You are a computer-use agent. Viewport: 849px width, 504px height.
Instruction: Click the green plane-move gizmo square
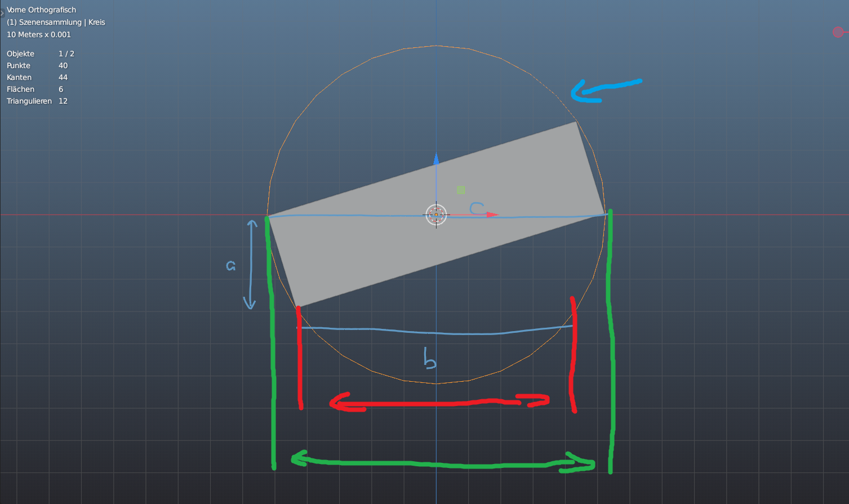(461, 190)
